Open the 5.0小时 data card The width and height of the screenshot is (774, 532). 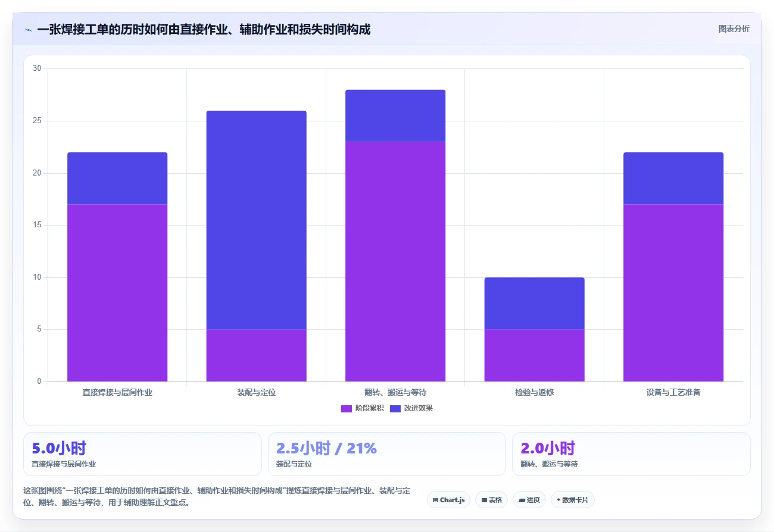click(142, 454)
